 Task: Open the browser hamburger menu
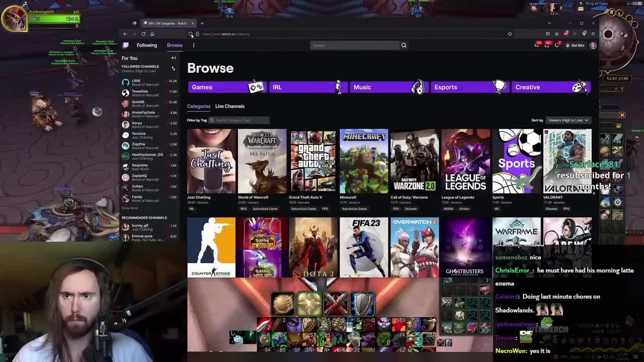pyautogui.click(x=593, y=34)
